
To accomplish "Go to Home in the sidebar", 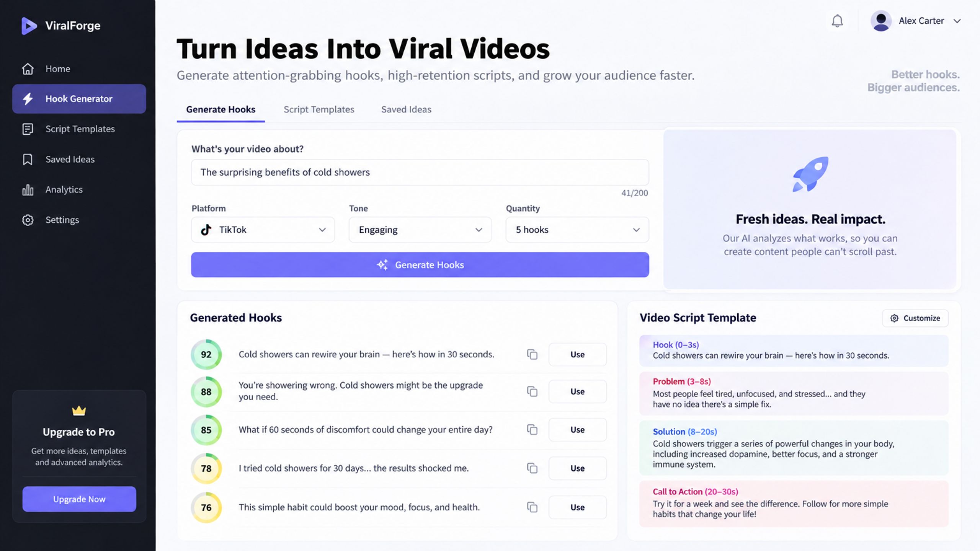I will [x=79, y=69].
